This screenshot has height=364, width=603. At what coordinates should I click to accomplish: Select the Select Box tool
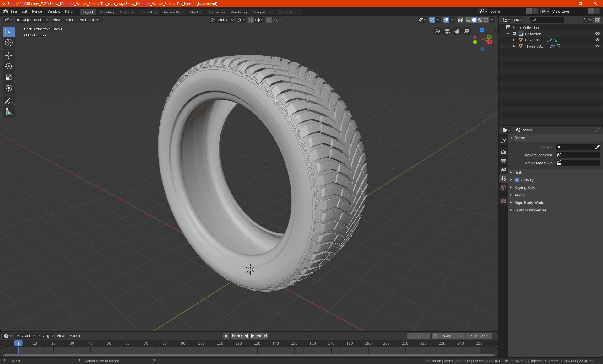click(9, 32)
